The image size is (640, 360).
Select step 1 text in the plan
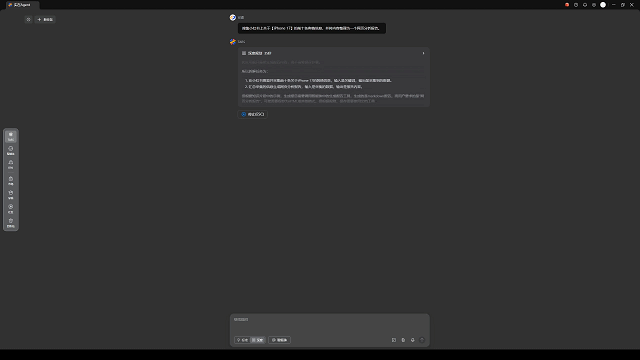click(318, 80)
